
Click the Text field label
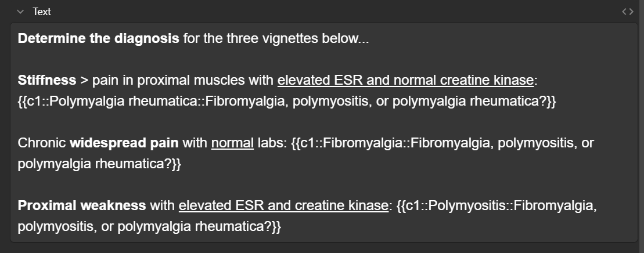coord(41,12)
